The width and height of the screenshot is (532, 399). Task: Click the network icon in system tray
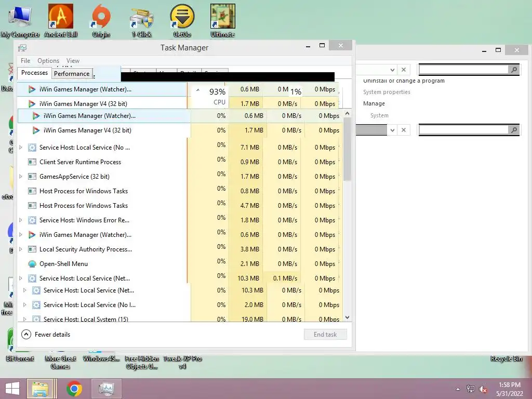click(x=471, y=389)
